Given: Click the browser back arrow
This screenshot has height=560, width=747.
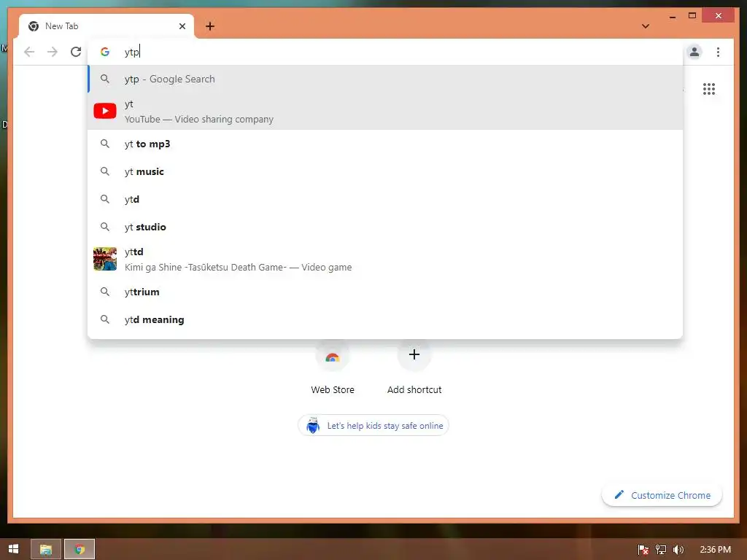Looking at the screenshot, I should point(29,52).
